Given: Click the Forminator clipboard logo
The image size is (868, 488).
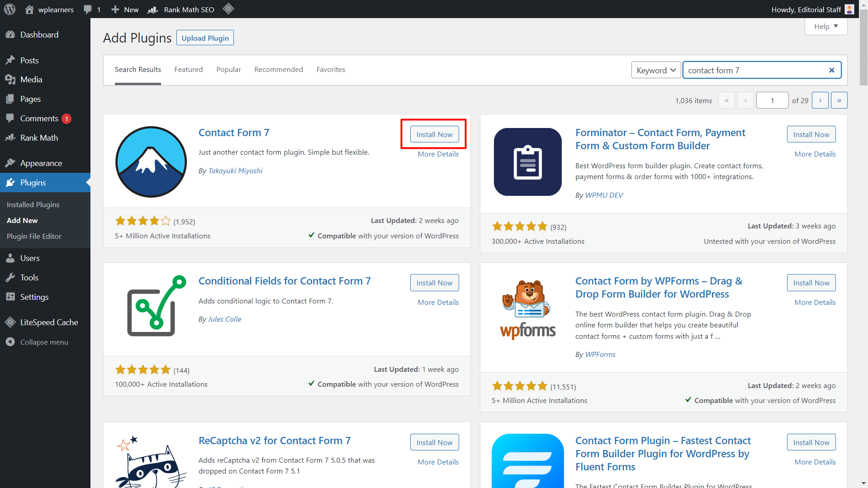Looking at the screenshot, I should tap(527, 161).
